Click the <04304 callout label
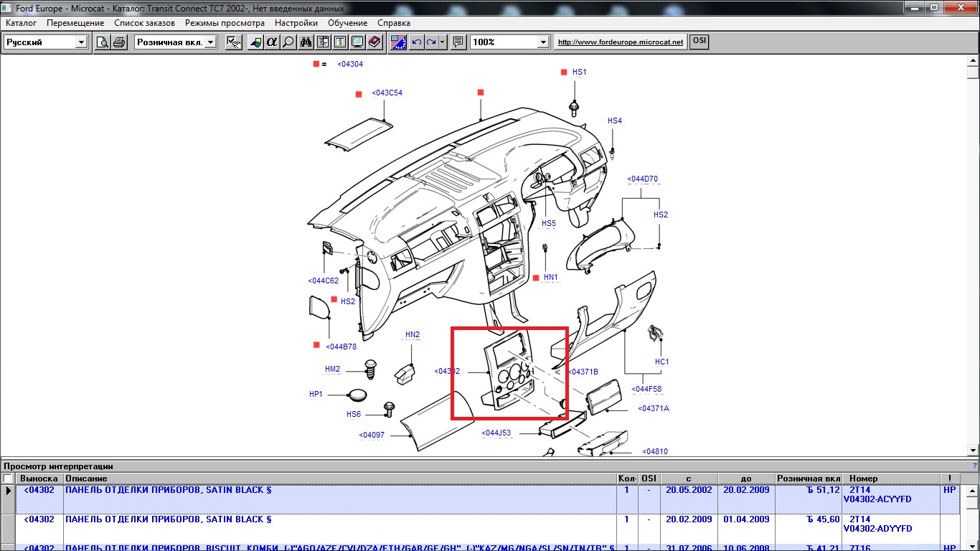980x551 pixels. coord(350,64)
